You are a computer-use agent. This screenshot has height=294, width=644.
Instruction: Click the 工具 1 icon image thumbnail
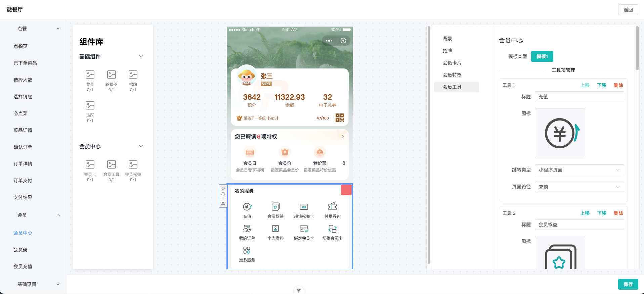pos(560,133)
